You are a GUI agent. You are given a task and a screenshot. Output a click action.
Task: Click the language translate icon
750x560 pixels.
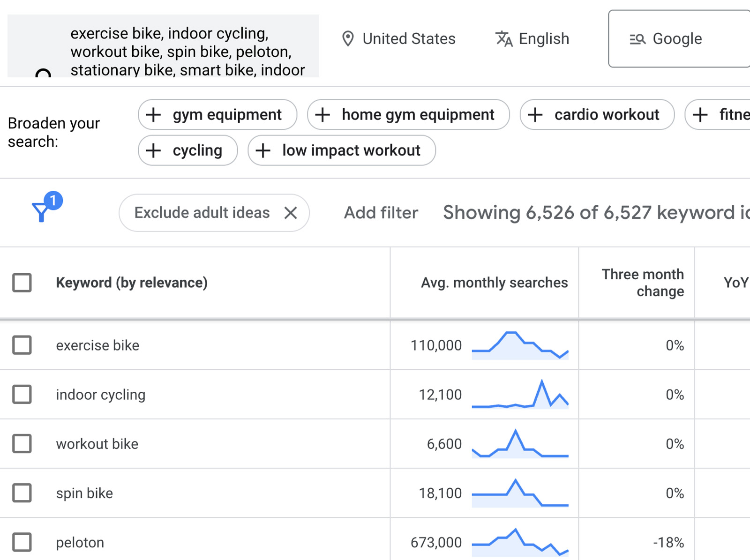[x=504, y=39]
